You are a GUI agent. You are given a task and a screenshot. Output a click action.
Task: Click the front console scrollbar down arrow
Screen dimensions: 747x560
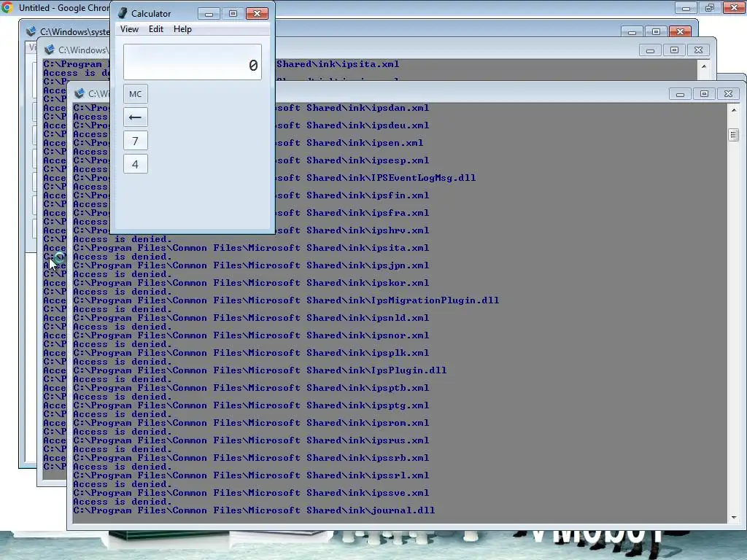click(734, 517)
